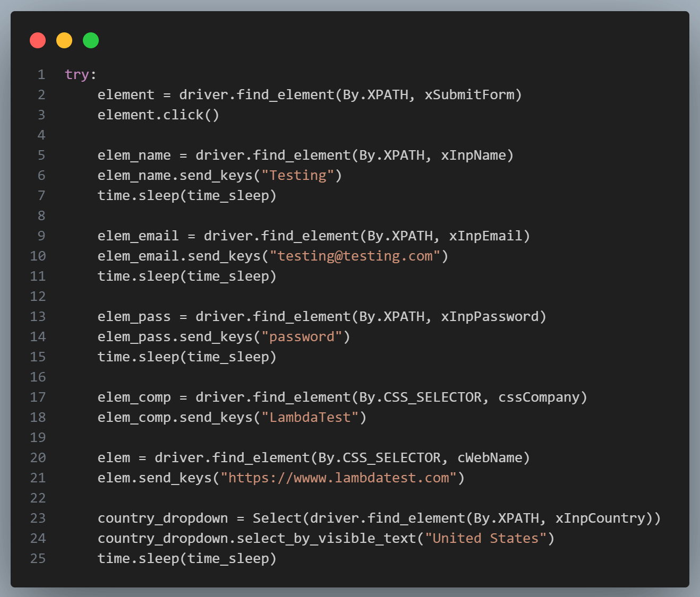The height and width of the screenshot is (597, 700).
Task: Click the element.click() call on line 3
Action: coord(158,115)
